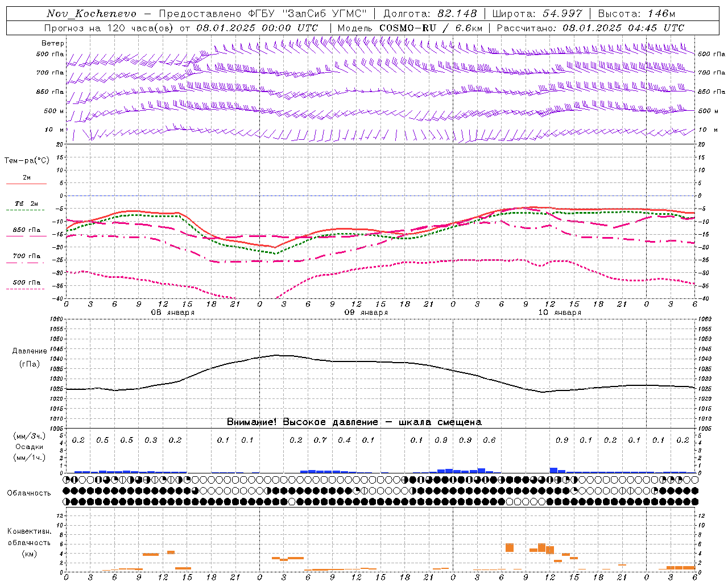Screen dimensions: 728x582
Task: Click the Облачность cloud cover label
Action: point(29,493)
